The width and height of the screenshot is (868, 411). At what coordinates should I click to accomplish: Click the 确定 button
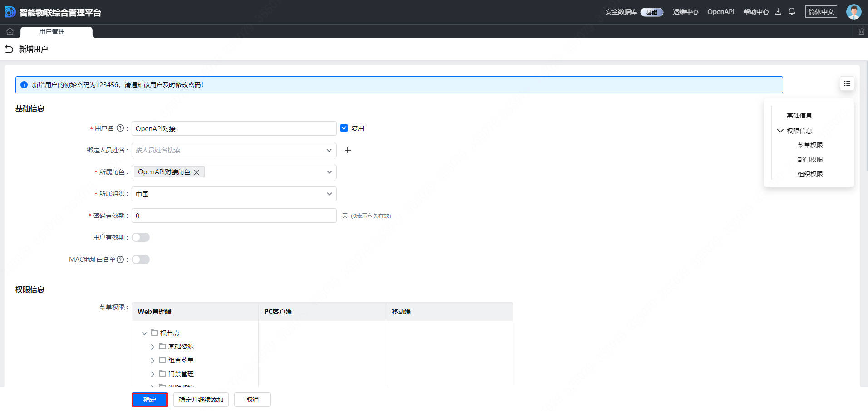(150, 400)
